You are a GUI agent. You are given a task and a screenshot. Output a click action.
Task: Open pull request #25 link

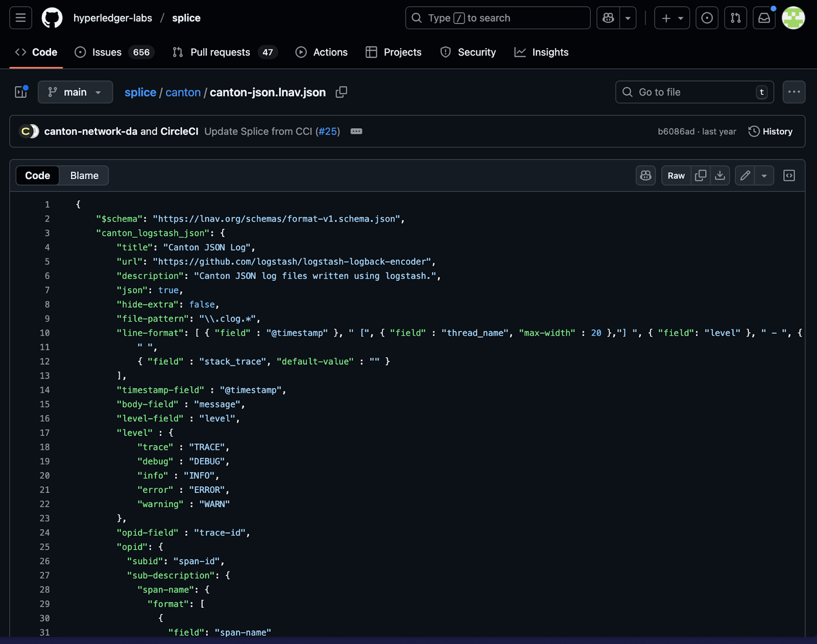[328, 131]
